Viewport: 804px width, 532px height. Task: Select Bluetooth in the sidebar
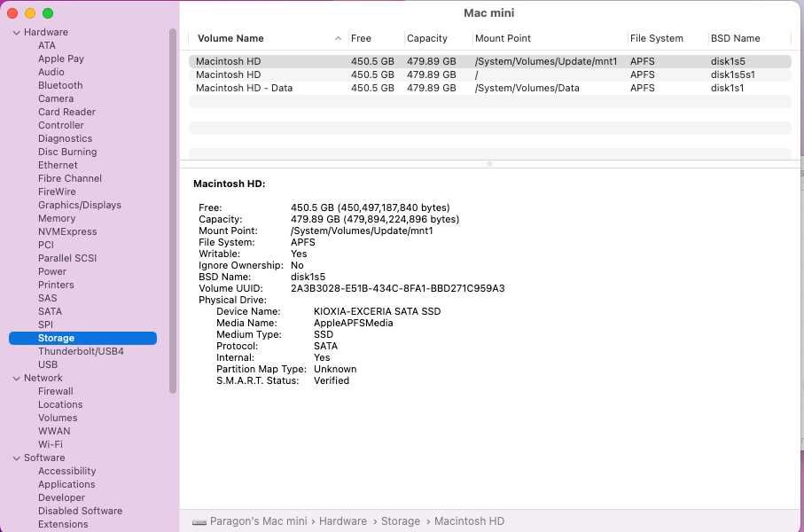click(x=60, y=85)
